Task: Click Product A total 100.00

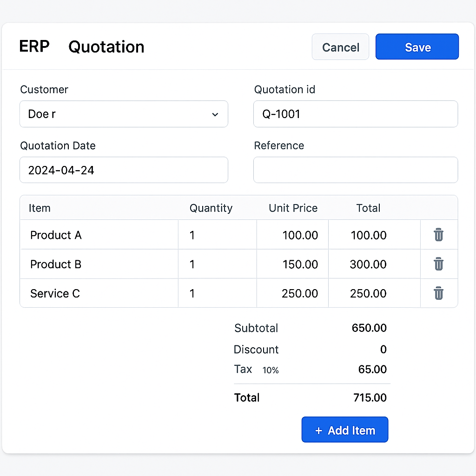Action: pos(369,235)
